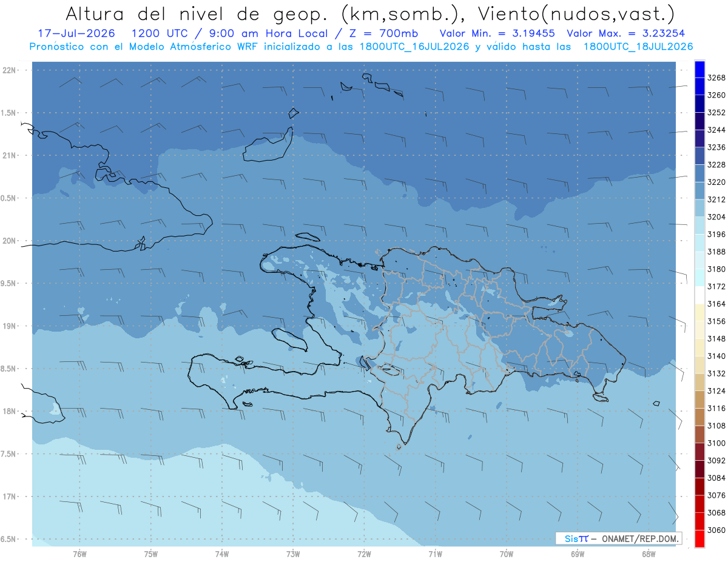Click the '0.5N' latitude tick label
The height and width of the screenshot is (562, 728).
pos(8,198)
